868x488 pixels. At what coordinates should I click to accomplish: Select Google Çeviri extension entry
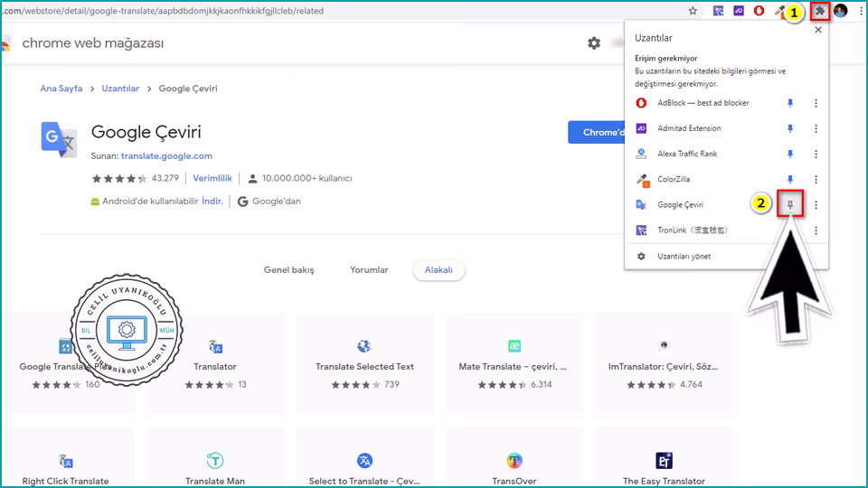(680, 205)
